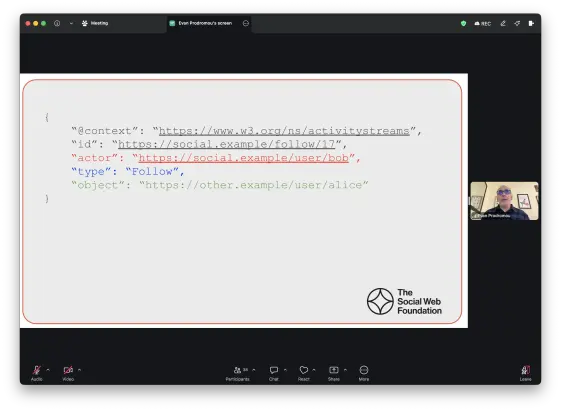
Task: Open the annotate pencil icon in the title bar
Action: coord(503,23)
